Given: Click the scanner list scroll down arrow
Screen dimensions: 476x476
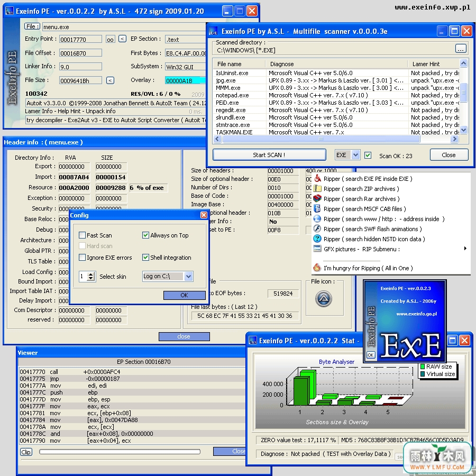Looking at the screenshot, I should (463, 130).
